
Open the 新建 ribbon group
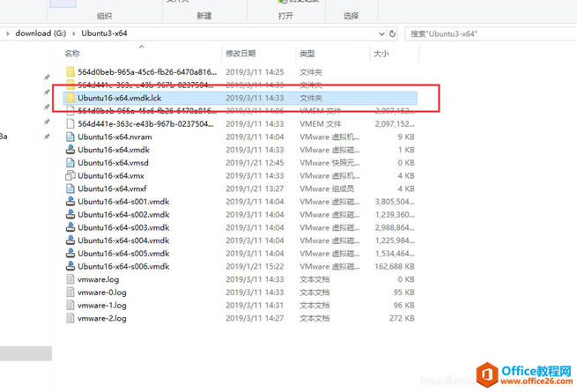204,16
